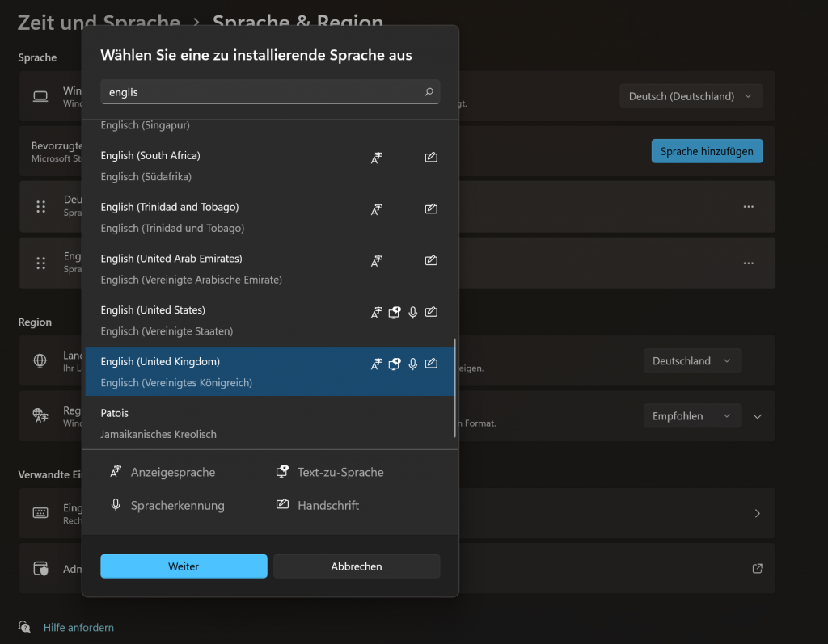828x644 pixels.
Task: Click the Anzeigesprache legend icon
Action: click(x=116, y=471)
